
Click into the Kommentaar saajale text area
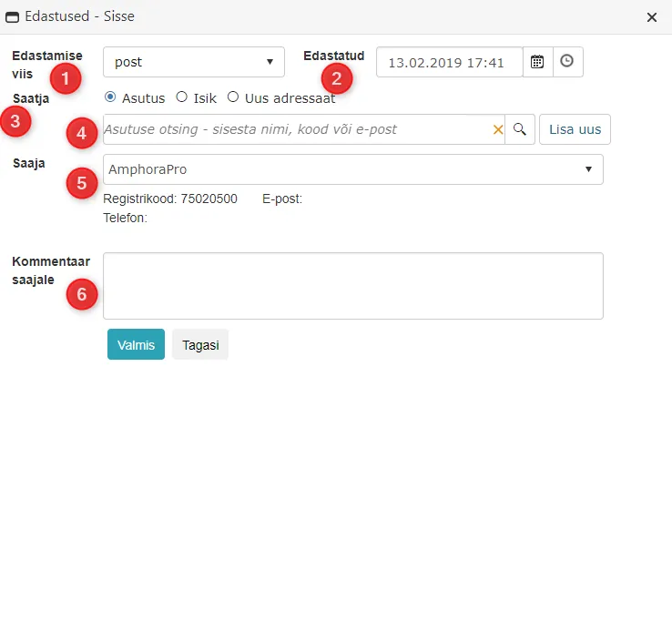(353, 286)
